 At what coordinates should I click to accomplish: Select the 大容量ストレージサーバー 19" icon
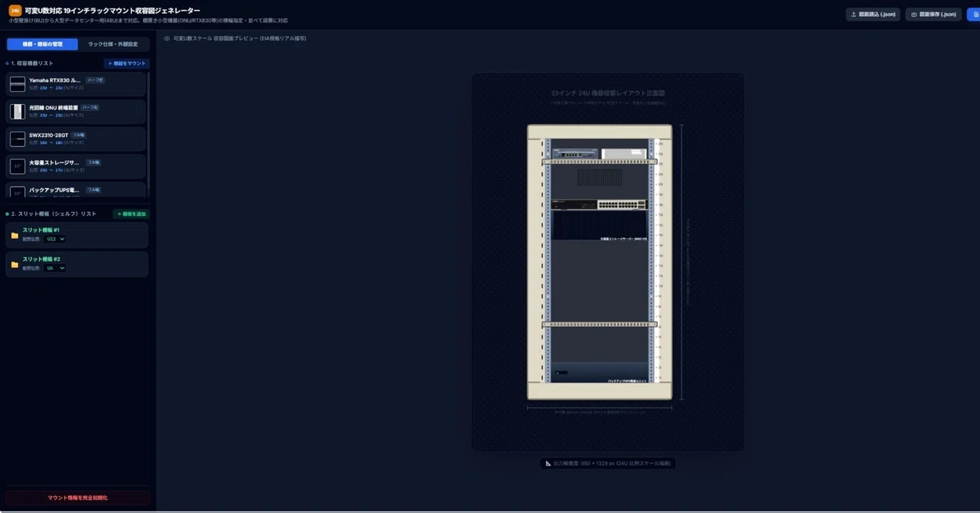point(18,166)
